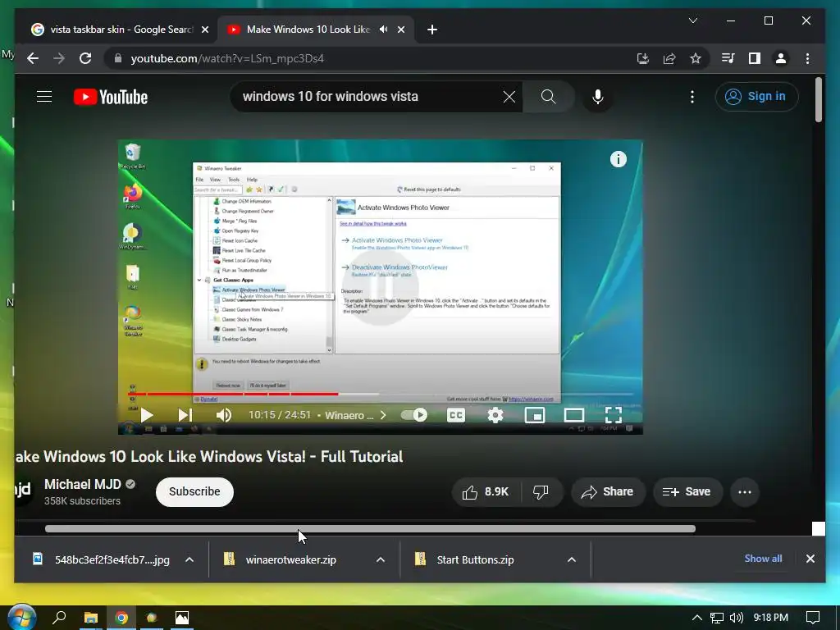
Task: Share this page from address bar
Action: click(669, 58)
